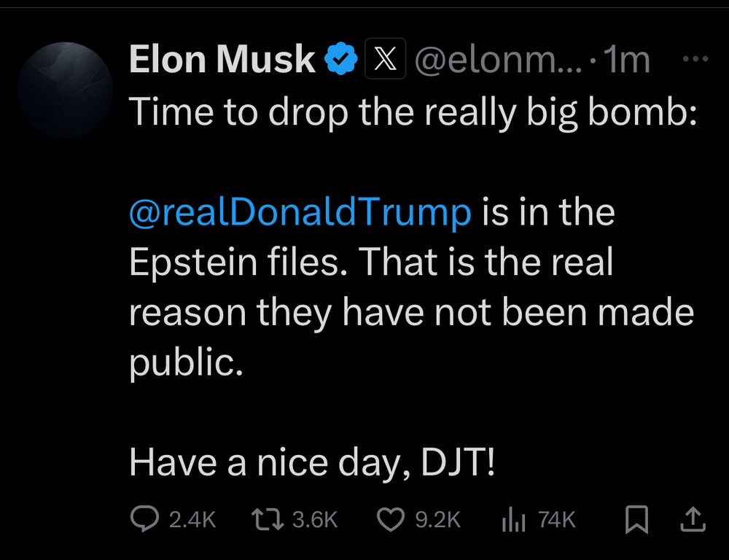Image resolution: width=729 pixels, height=560 pixels.
Task: Click the blue verified checkmark badge
Action: click(340, 58)
